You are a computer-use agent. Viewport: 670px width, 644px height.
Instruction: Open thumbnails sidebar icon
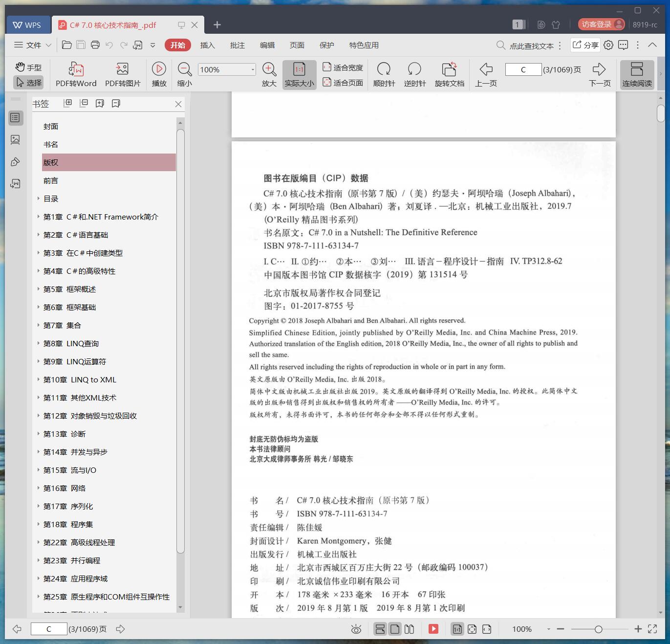[x=16, y=140]
